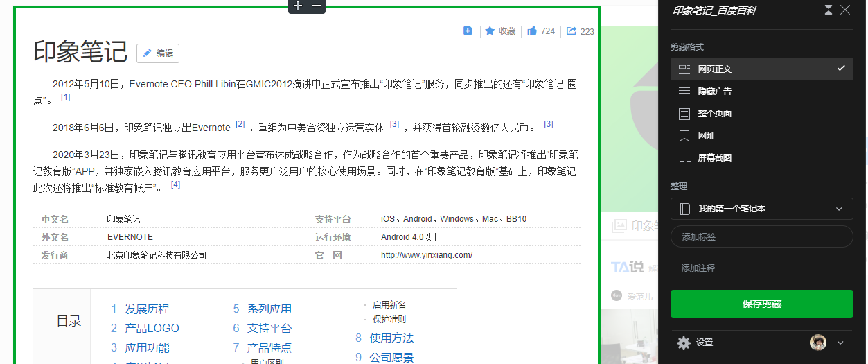Click the bookmark icon next to 网址
This screenshot has width=868, height=364.
(x=684, y=136)
